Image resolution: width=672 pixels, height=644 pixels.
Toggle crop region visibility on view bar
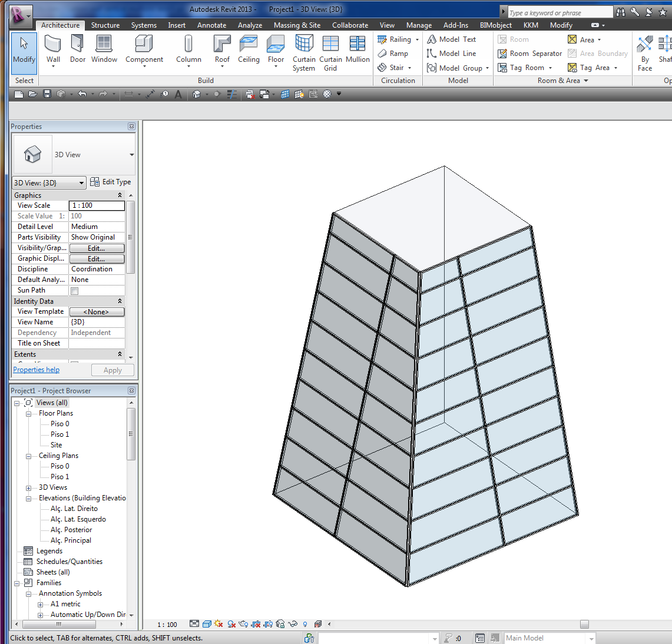267,623
